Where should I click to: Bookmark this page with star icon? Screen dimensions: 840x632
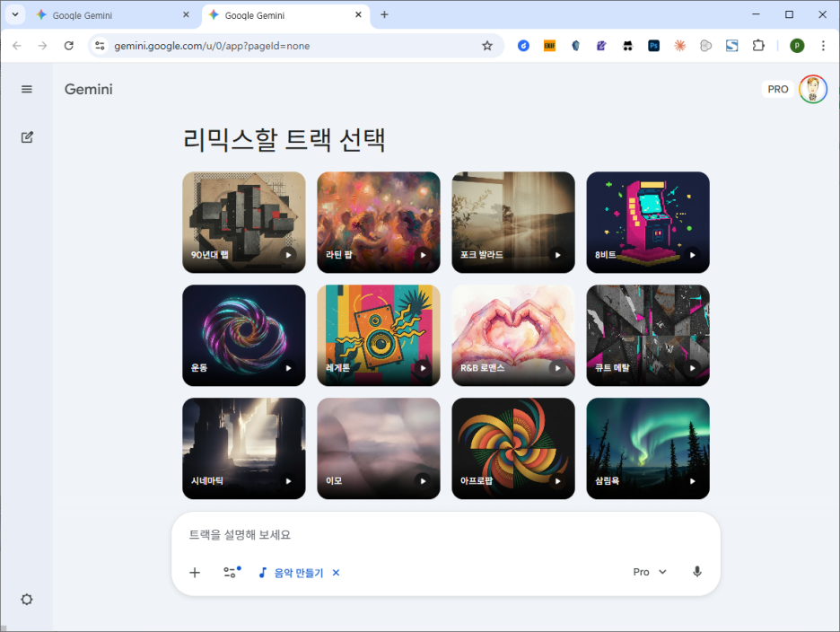coord(487,46)
